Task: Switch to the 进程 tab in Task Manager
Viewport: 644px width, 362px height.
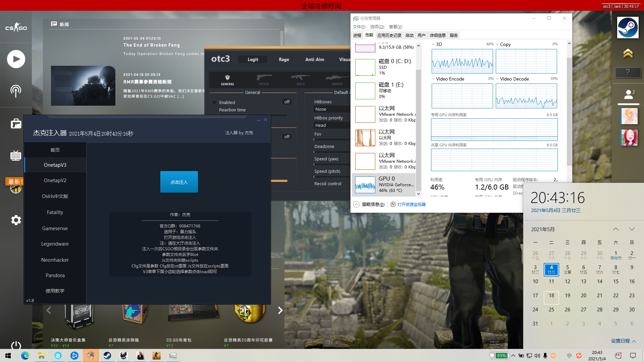Action: pos(357,36)
